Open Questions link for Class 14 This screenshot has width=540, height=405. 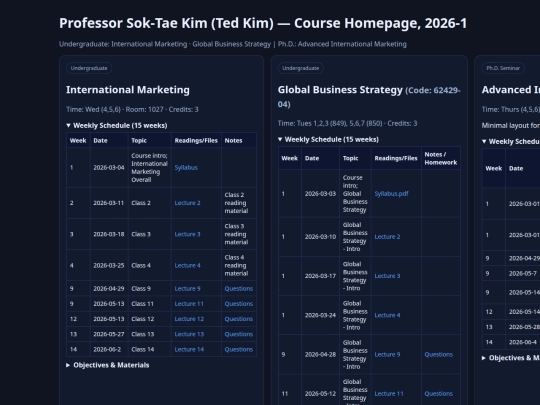click(239, 349)
